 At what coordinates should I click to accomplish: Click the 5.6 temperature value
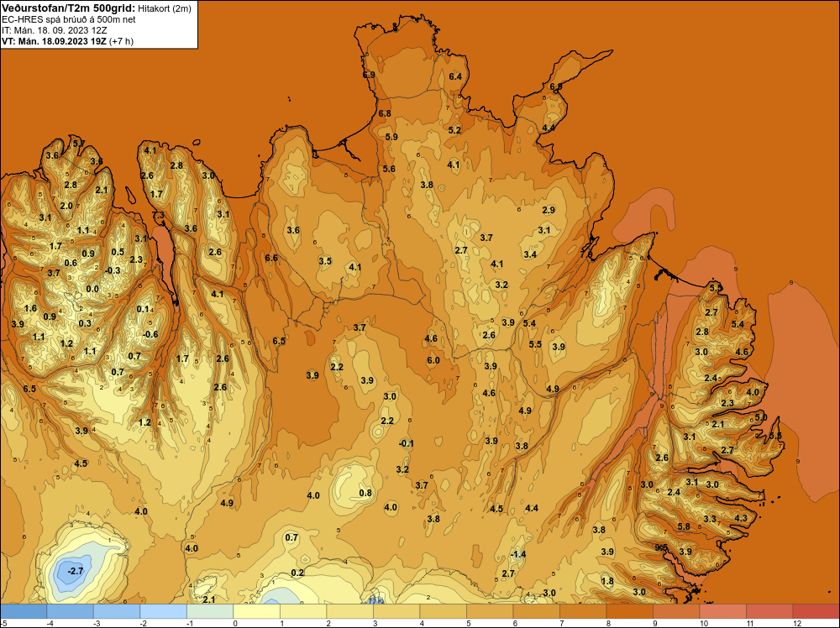[389, 169]
